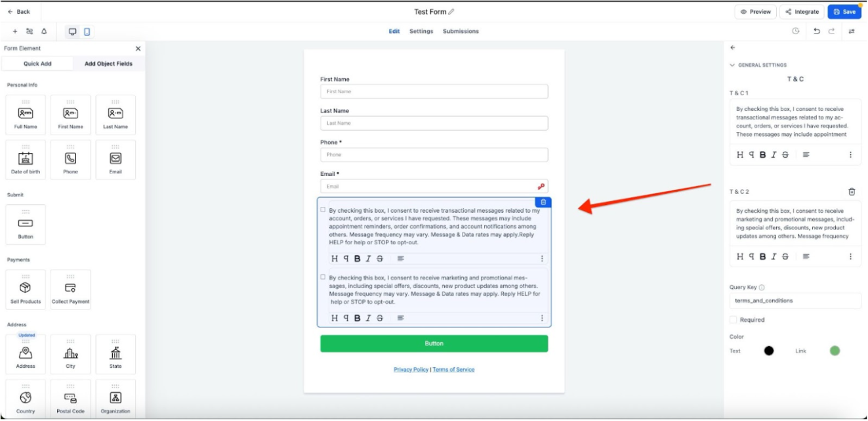Switch to the Edit tab

394,32
